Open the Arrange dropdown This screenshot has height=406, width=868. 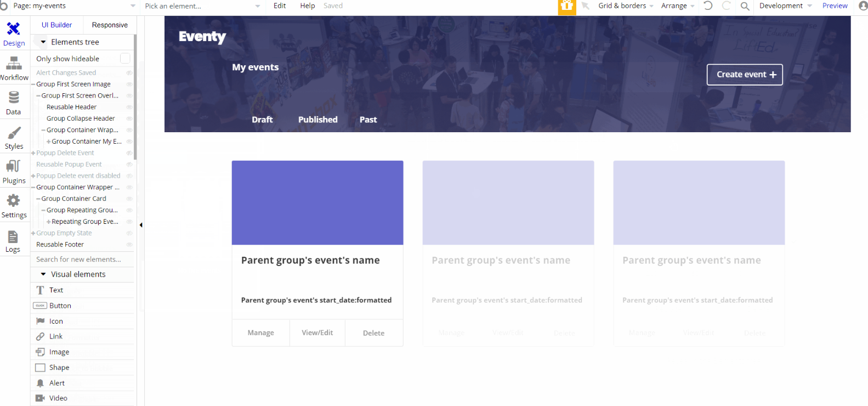(x=678, y=6)
